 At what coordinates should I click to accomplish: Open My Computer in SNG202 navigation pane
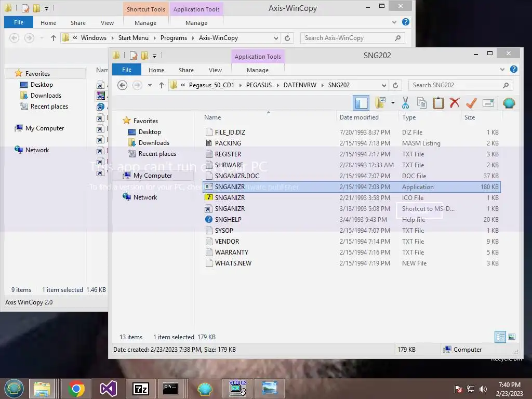pos(152,176)
